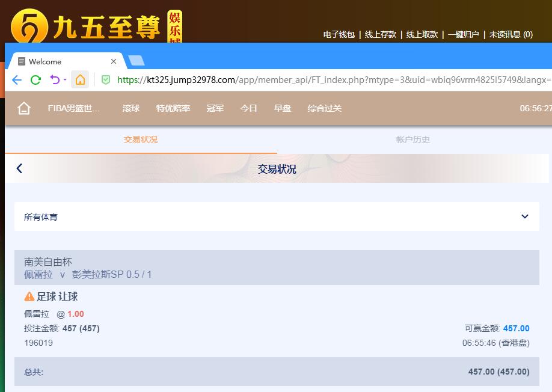The image size is (552, 392).
Task: Click the dropdown chevron for 所有体育
Action: pos(524,216)
